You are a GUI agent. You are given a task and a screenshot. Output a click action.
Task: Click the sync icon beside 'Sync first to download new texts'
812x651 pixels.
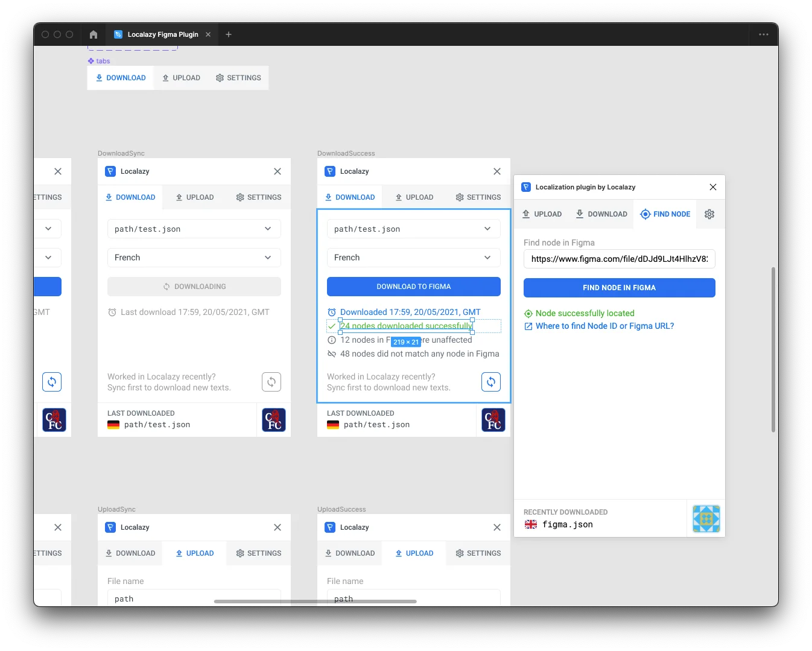pos(491,382)
